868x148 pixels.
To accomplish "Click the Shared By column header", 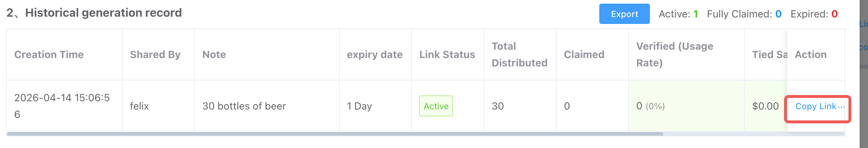I will [155, 54].
